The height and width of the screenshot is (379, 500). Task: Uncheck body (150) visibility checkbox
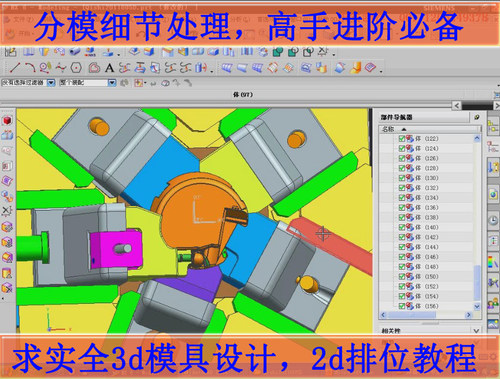coord(402,276)
